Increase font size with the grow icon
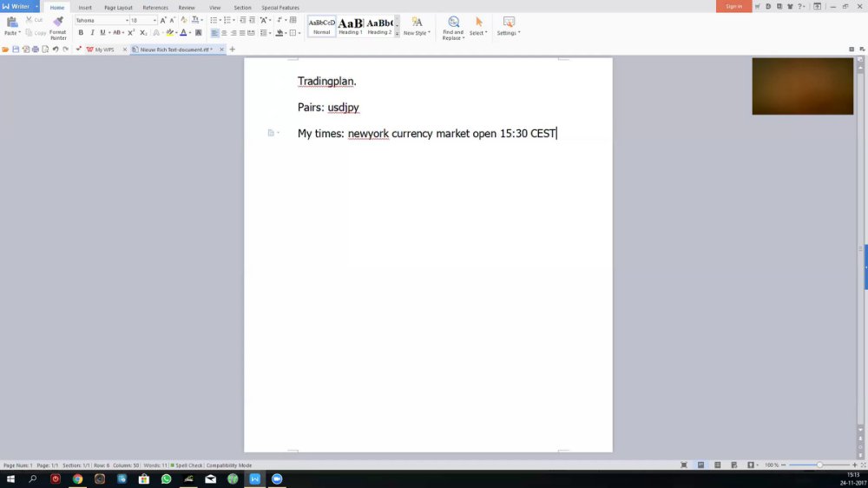Image resolution: width=868 pixels, height=488 pixels. [163, 21]
